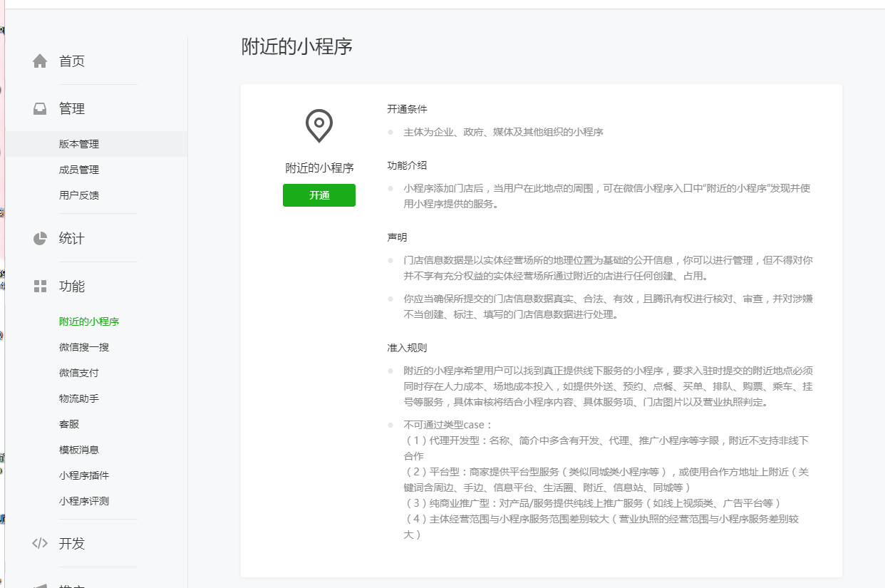Click the 准入规则 heading
The width and height of the screenshot is (885, 588).
click(x=408, y=348)
